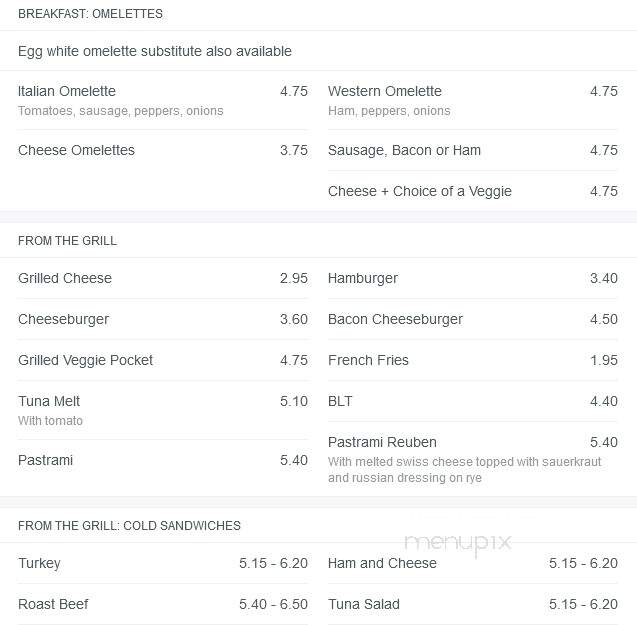Click the Cold Sandwiches section heading

point(129,525)
